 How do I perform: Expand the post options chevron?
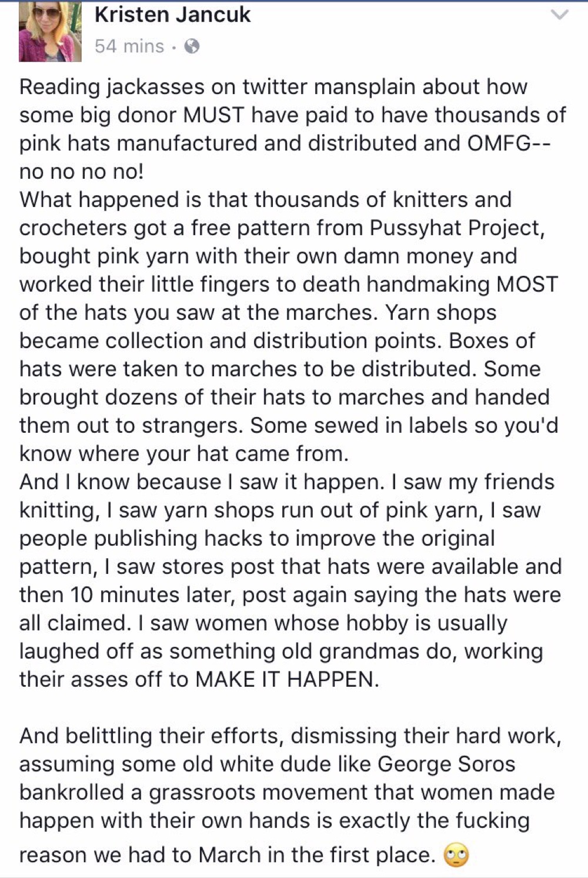(x=561, y=15)
